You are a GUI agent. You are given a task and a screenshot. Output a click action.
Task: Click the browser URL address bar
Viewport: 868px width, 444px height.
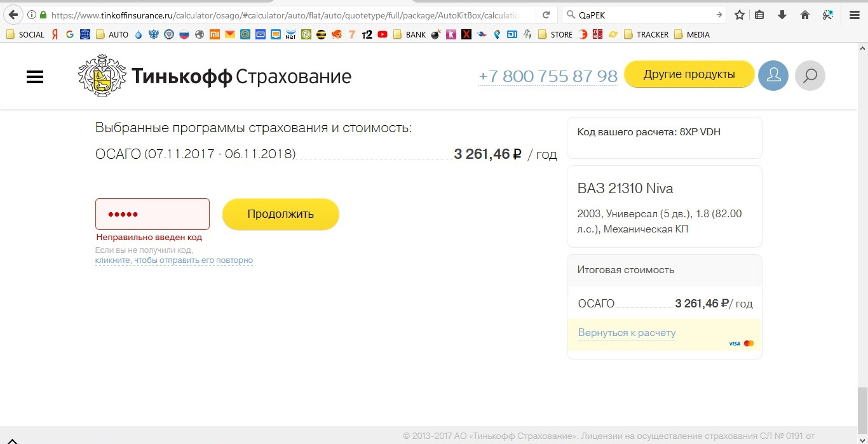(x=285, y=15)
